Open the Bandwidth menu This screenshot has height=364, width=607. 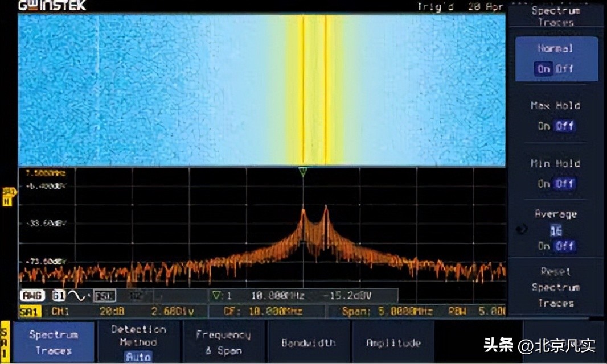[308, 343]
